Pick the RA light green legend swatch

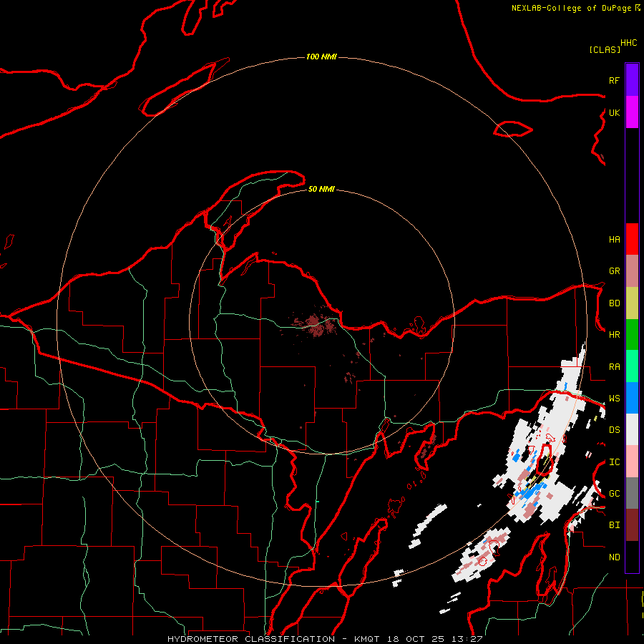(632, 366)
